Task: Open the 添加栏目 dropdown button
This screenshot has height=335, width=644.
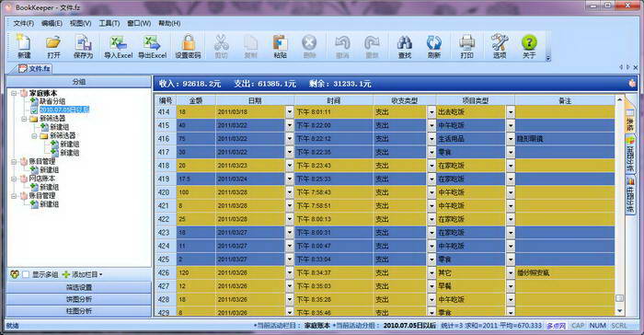Action: click(x=83, y=274)
